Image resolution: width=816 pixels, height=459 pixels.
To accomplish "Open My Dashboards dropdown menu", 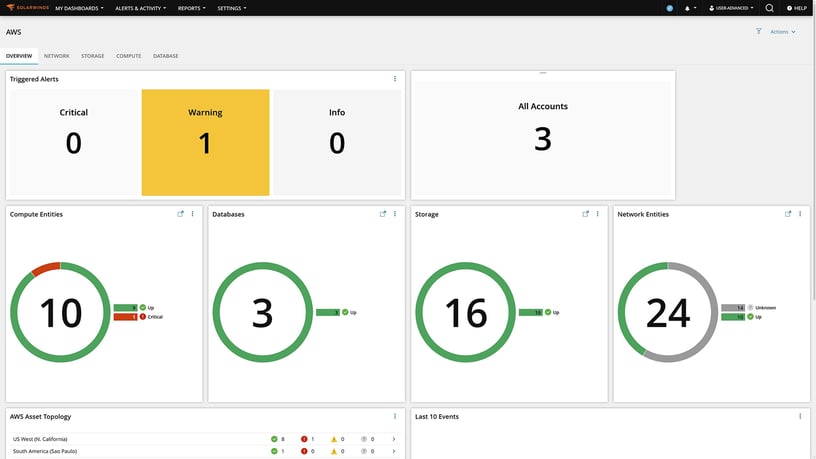I will pyautogui.click(x=80, y=8).
